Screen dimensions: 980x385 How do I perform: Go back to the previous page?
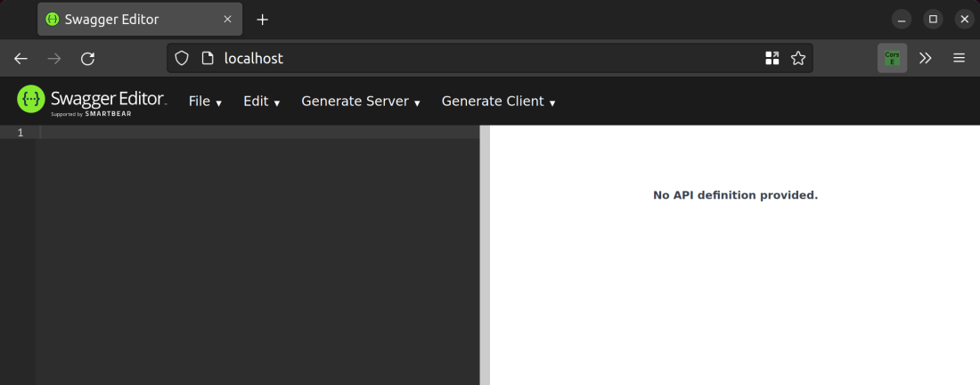click(20, 59)
